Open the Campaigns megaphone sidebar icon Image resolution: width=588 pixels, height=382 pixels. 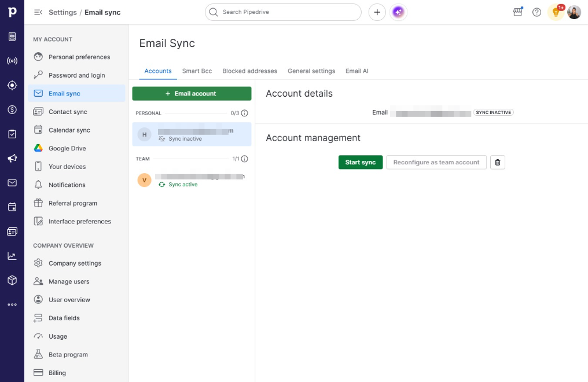(12, 158)
